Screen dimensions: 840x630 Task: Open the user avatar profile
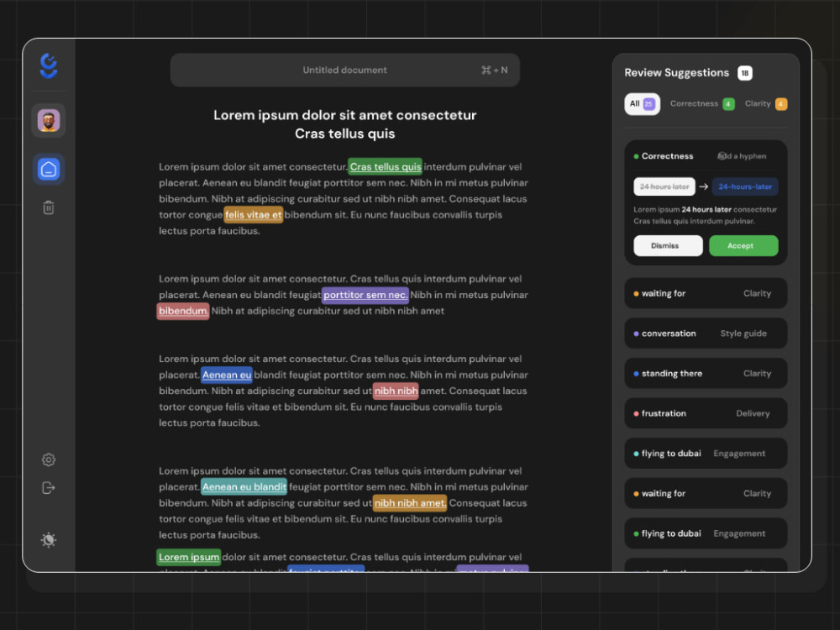(49, 120)
